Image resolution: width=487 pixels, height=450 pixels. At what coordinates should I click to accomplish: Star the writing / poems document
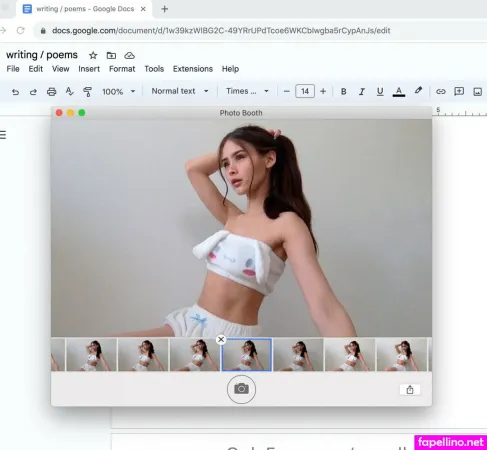(x=93, y=55)
